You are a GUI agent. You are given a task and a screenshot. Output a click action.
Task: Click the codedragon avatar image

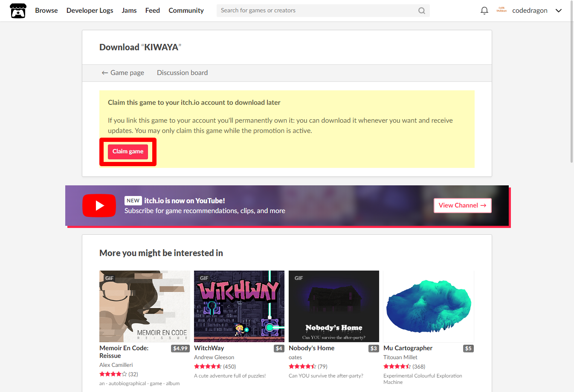coord(502,10)
